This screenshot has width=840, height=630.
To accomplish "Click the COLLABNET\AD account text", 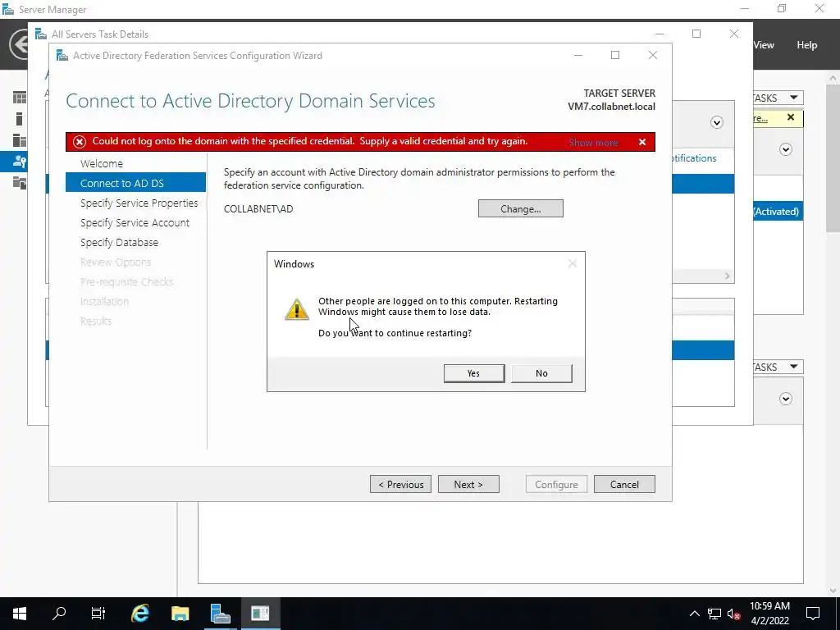I will tap(258, 209).
